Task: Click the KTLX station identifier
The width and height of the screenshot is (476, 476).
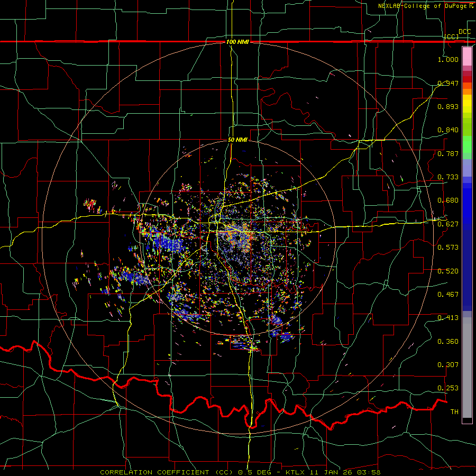Action: (x=296, y=472)
